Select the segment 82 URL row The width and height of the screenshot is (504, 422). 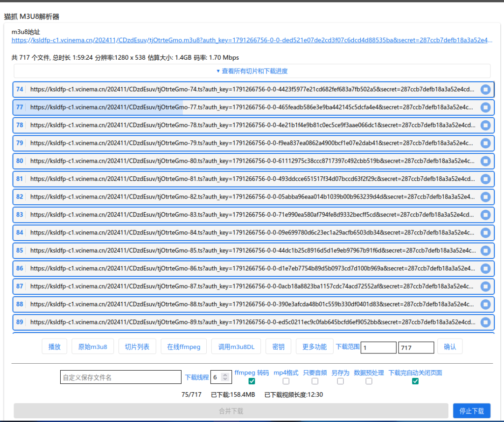coord(253,197)
